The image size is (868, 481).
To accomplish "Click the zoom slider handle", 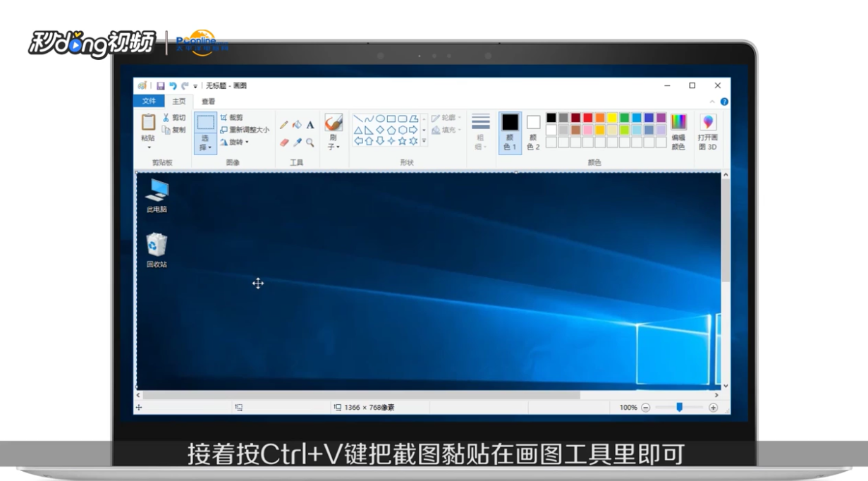I will point(680,407).
